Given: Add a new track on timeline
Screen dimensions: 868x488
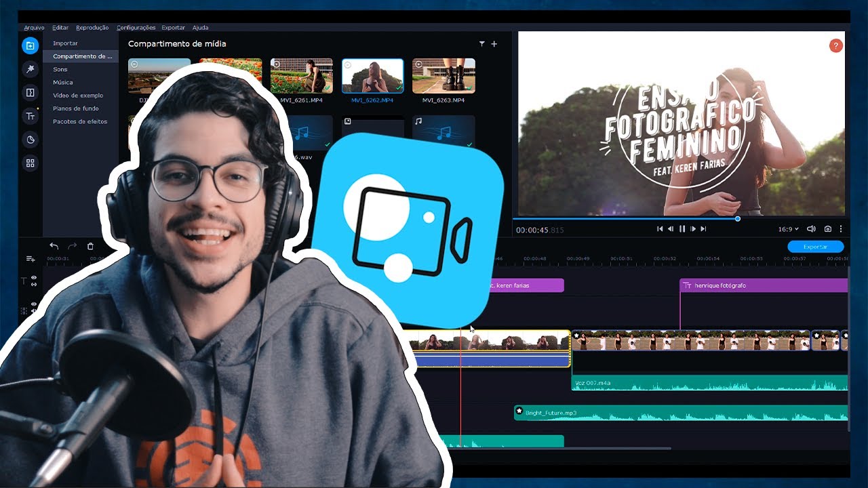Looking at the screenshot, I should [x=30, y=259].
